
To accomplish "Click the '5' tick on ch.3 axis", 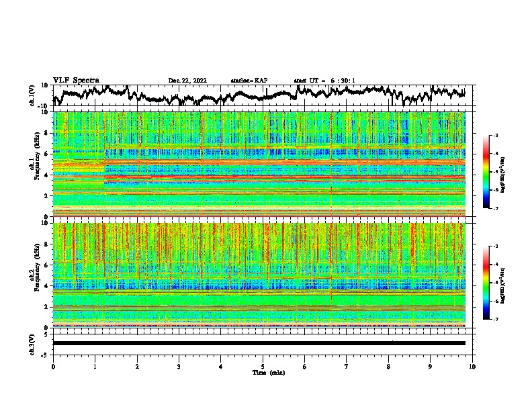I will [46, 334].
